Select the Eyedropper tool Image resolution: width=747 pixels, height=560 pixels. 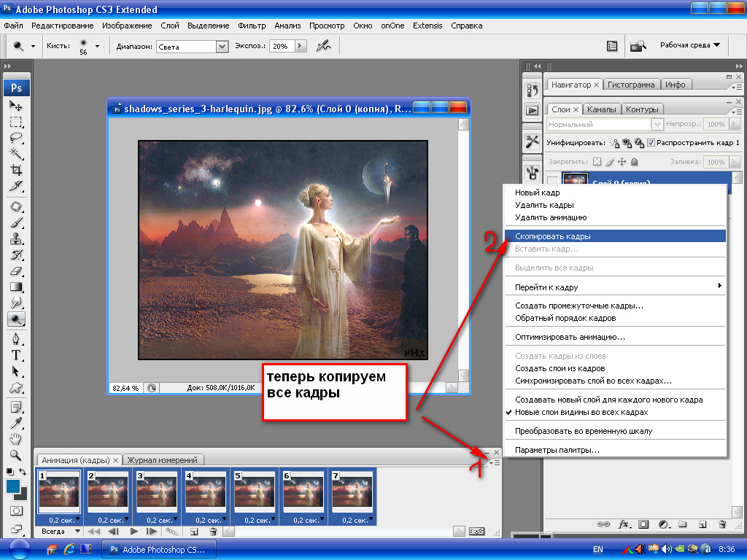pos(16,424)
